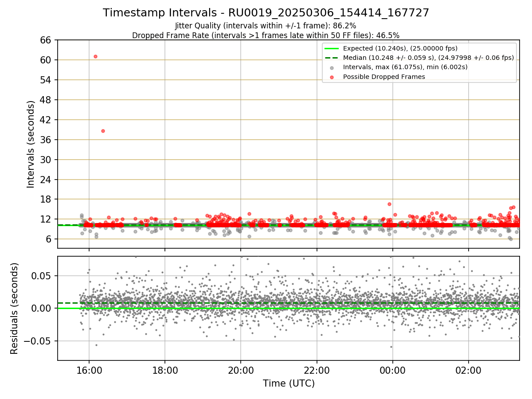Viewport: 532px width, 399px height.
Task: Click the x-axis tick label '20:00'
Action: (241, 370)
